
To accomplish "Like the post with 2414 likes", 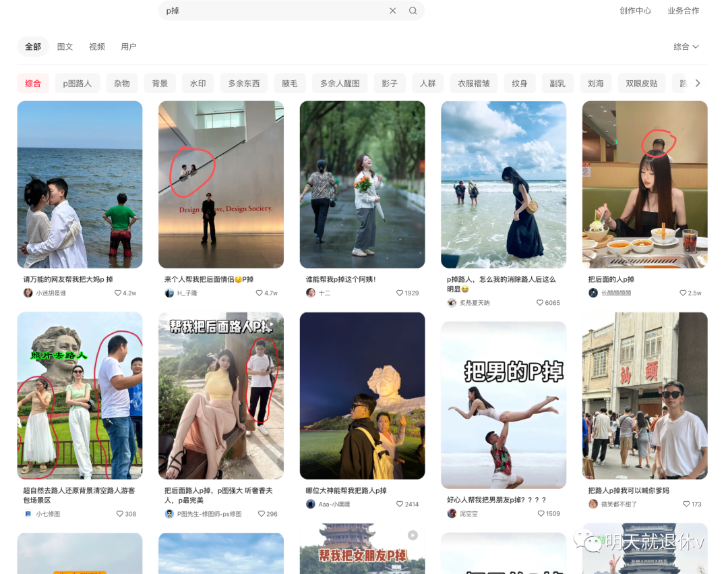I will coord(400,505).
